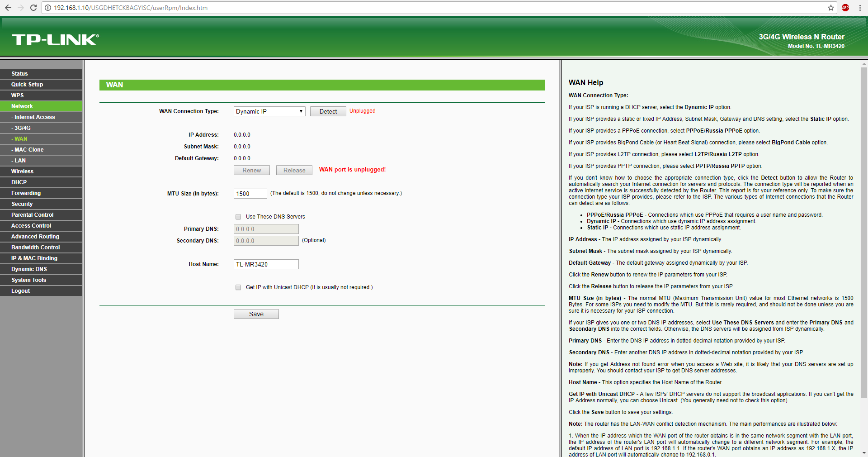Bookmark this page with the star icon

[831, 8]
